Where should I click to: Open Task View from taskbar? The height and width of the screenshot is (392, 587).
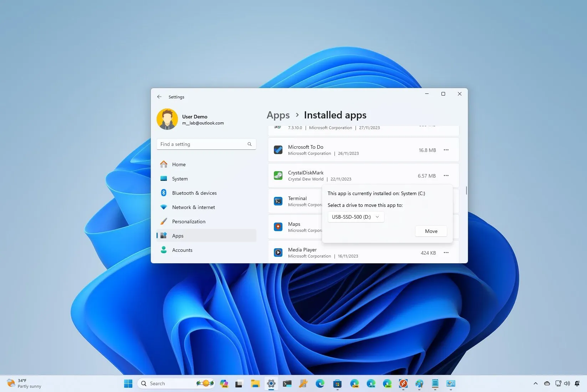click(239, 384)
